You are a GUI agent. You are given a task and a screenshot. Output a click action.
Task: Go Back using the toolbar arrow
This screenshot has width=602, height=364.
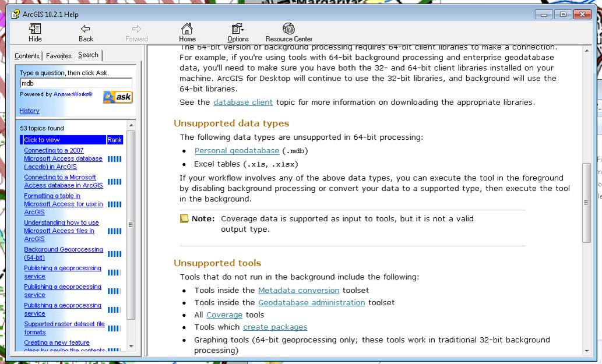[x=86, y=29]
